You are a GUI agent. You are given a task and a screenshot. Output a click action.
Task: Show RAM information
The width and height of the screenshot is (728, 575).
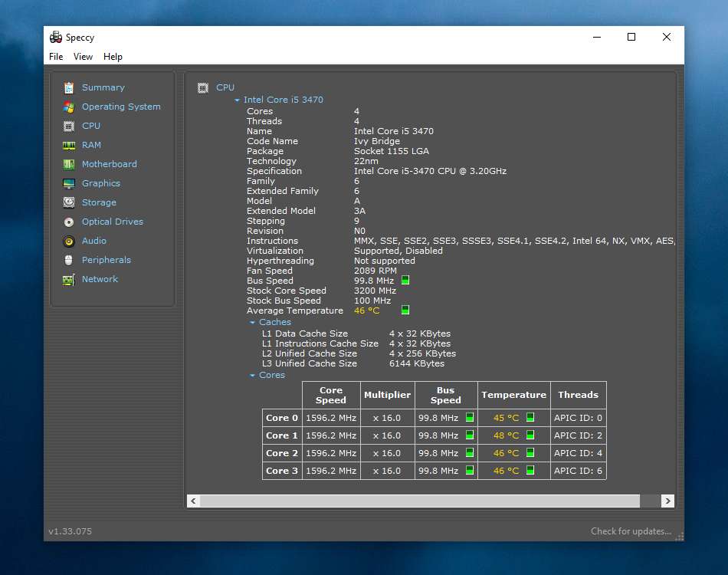click(91, 145)
